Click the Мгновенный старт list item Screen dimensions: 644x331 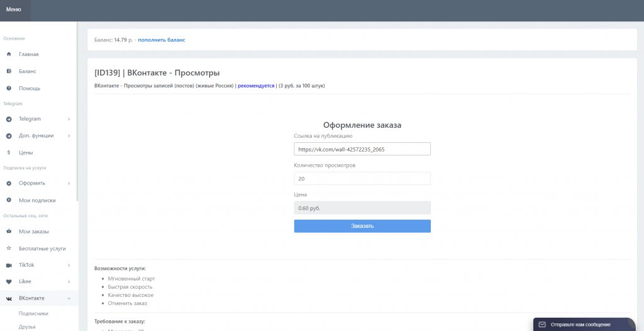click(x=131, y=279)
